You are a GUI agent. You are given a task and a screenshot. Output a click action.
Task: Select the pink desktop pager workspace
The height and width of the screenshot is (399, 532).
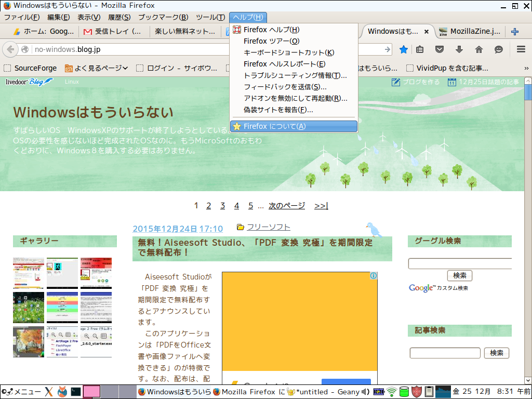[x=91, y=392]
